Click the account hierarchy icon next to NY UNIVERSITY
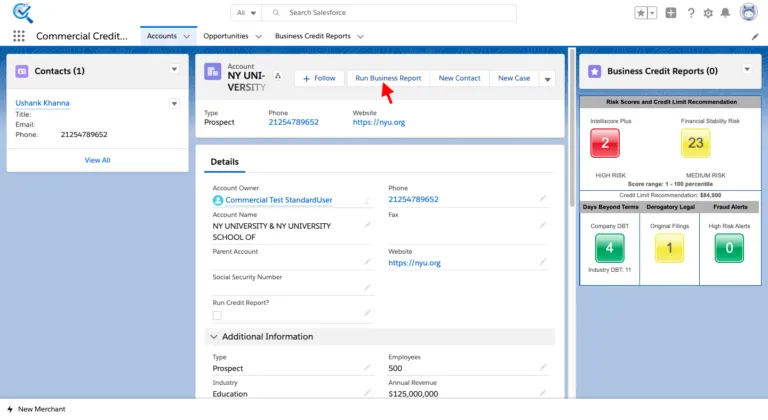The width and height of the screenshot is (768, 420). (278, 76)
